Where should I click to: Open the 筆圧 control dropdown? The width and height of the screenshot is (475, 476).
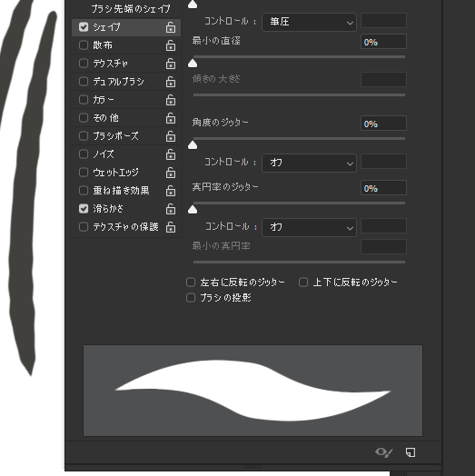pos(309,22)
